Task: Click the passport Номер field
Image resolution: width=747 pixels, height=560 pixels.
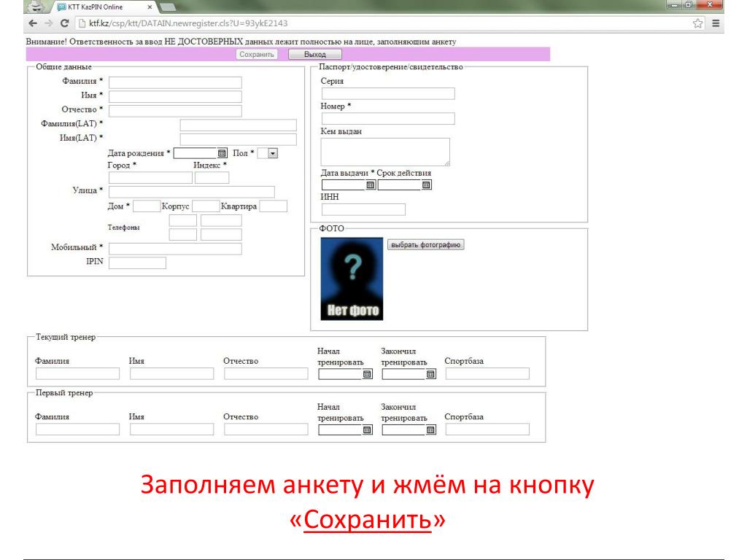Action: point(388,119)
